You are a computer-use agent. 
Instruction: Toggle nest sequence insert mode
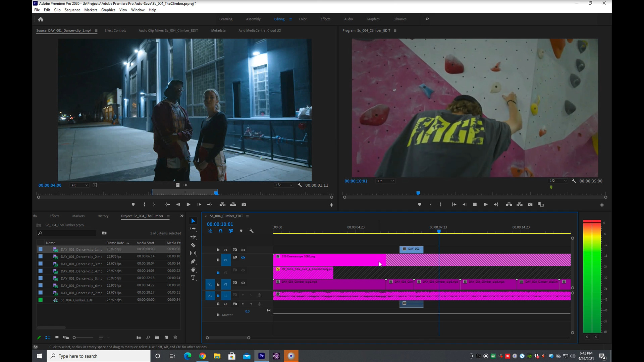(x=210, y=231)
